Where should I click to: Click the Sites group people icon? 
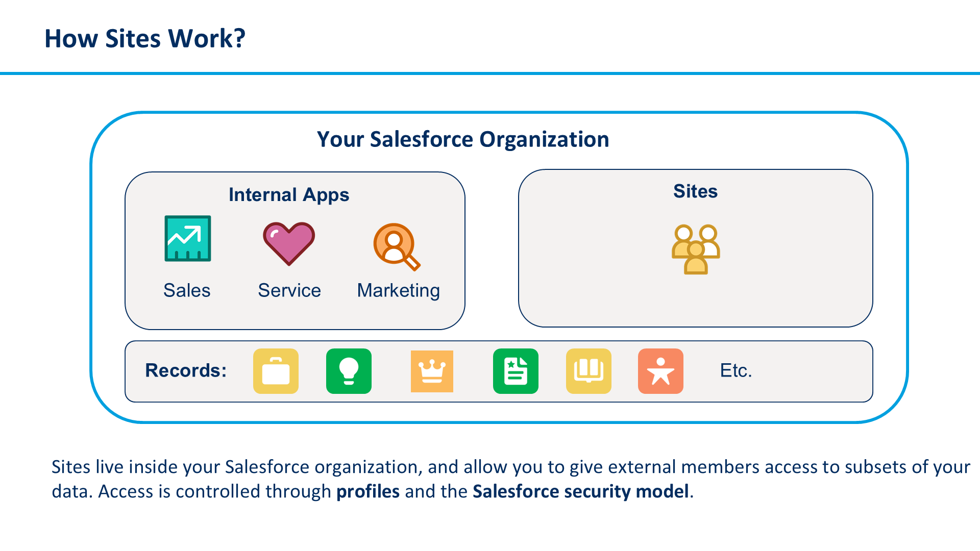coord(696,249)
